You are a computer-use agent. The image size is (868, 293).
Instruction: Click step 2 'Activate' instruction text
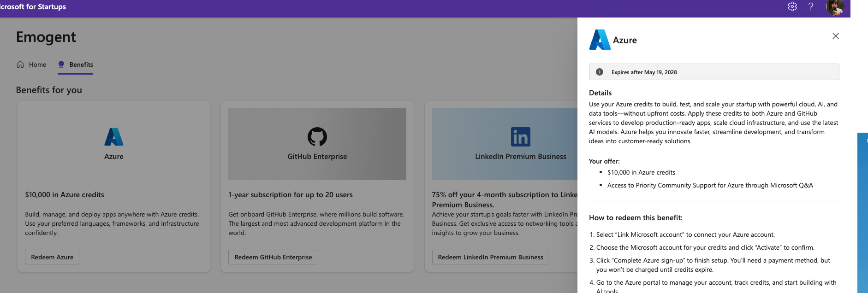705,247
